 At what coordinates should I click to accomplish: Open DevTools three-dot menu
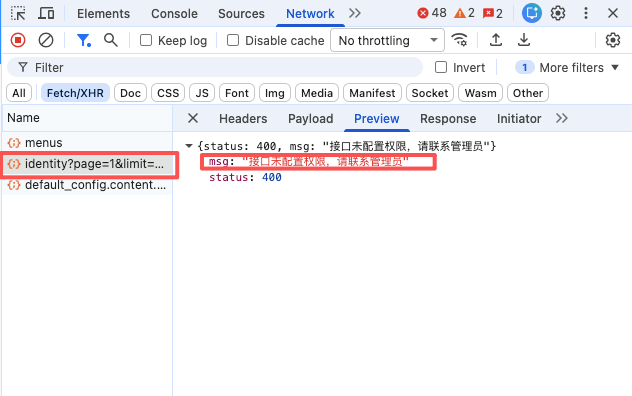coord(586,13)
